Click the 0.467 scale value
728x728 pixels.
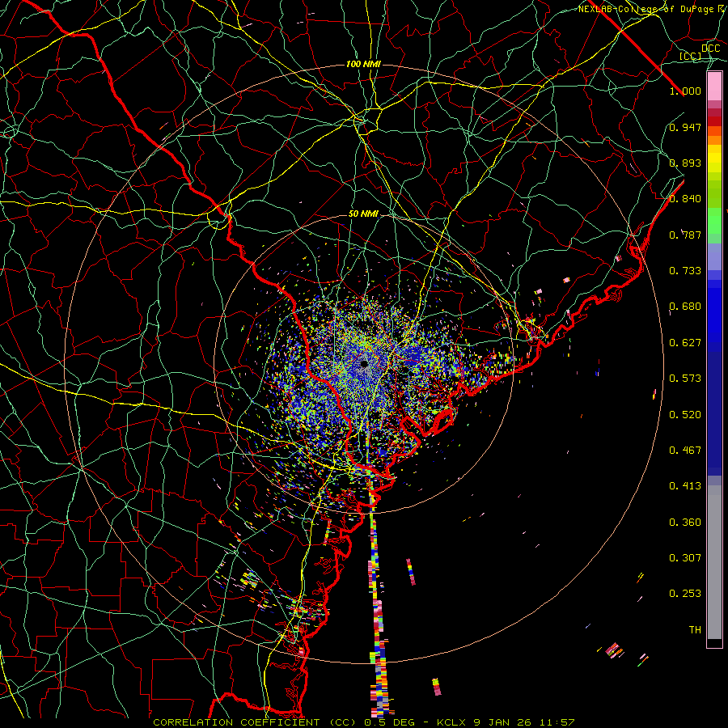point(685,451)
